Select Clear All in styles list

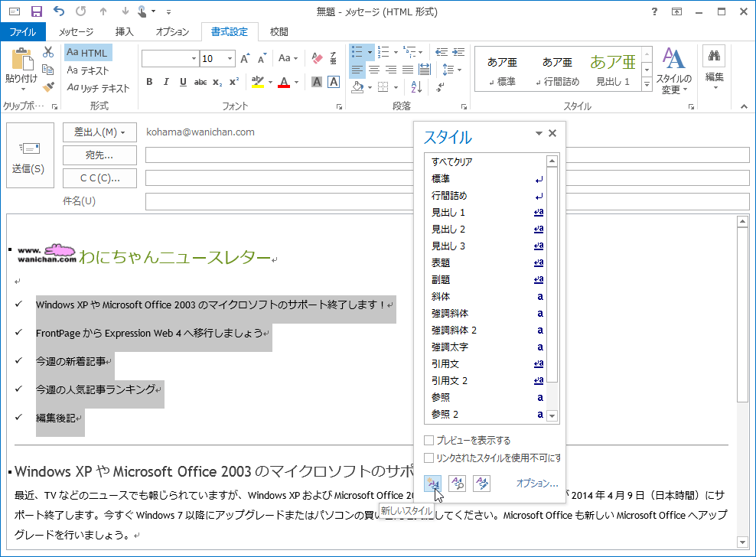(x=485, y=162)
